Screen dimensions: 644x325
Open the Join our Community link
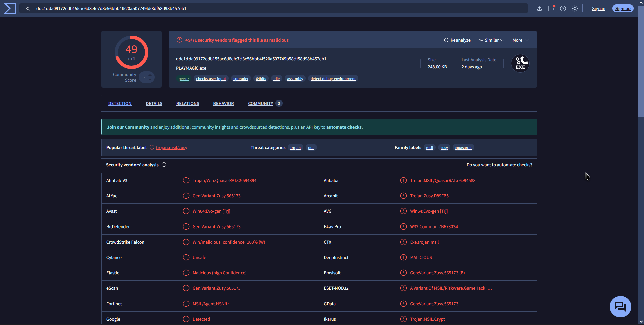128,127
